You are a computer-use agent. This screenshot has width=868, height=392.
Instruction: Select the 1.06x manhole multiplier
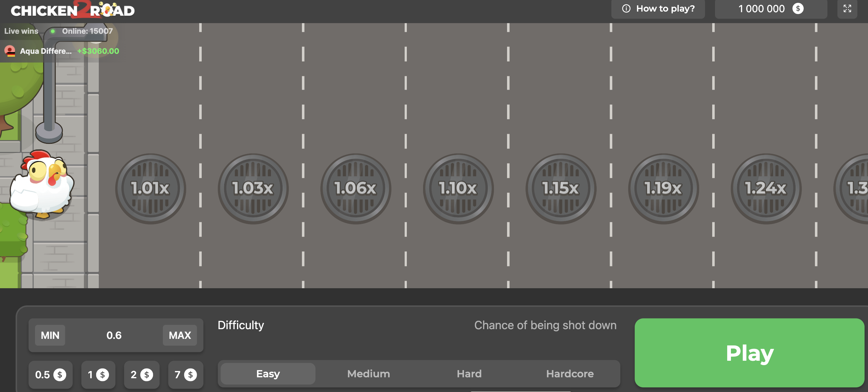coord(356,188)
